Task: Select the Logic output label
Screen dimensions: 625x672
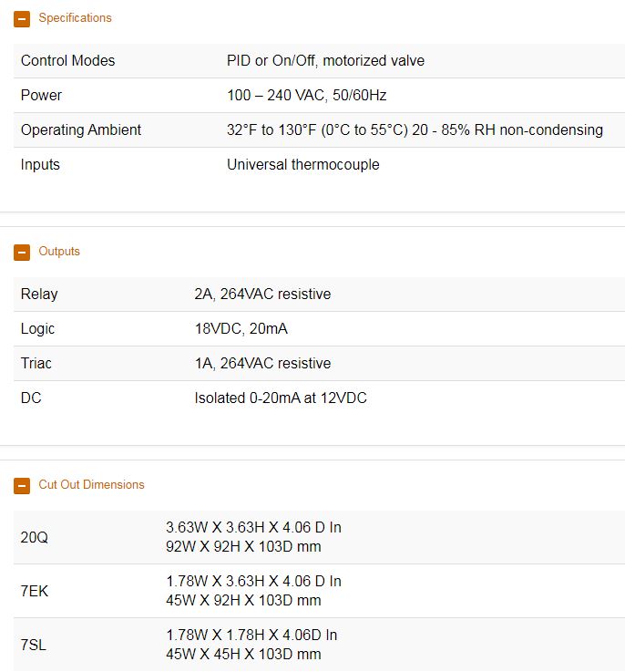Action: (38, 329)
